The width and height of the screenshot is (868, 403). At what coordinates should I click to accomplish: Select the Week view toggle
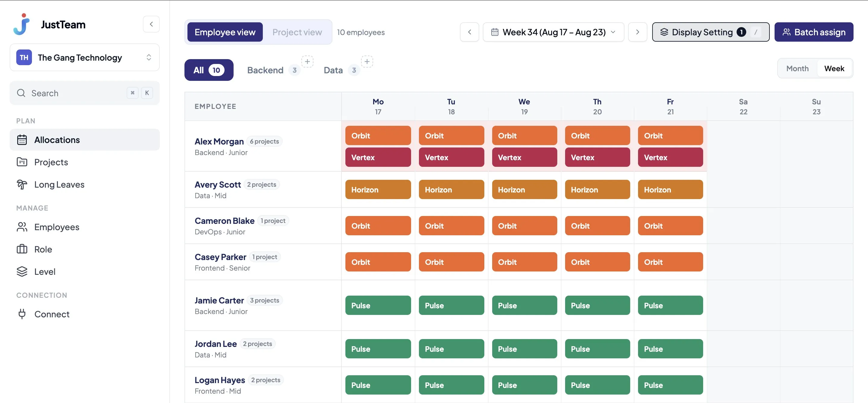[834, 68]
